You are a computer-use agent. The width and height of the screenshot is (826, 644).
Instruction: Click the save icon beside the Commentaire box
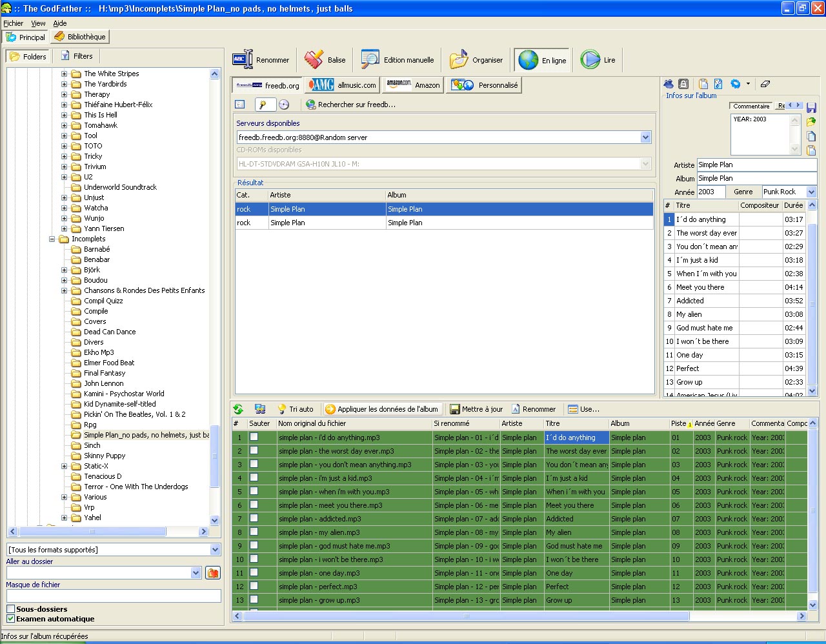pos(811,108)
